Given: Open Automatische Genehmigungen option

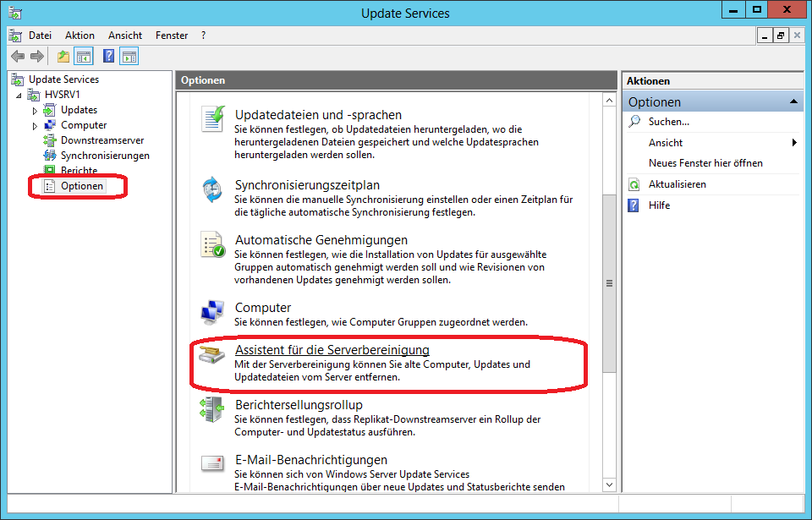Looking at the screenshot, I should click(x=321, y=240).
